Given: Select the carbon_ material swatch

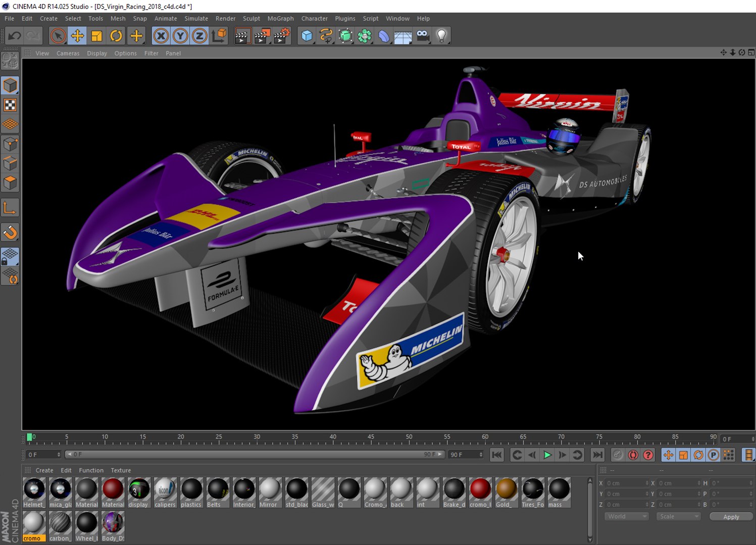Looking at the screenshot, I should pos(60,526).
